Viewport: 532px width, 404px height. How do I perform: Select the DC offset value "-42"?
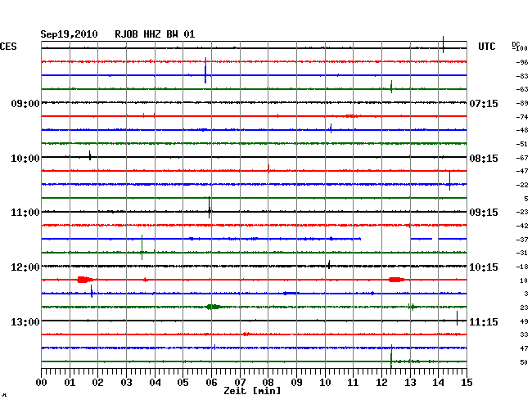(522, 226)
